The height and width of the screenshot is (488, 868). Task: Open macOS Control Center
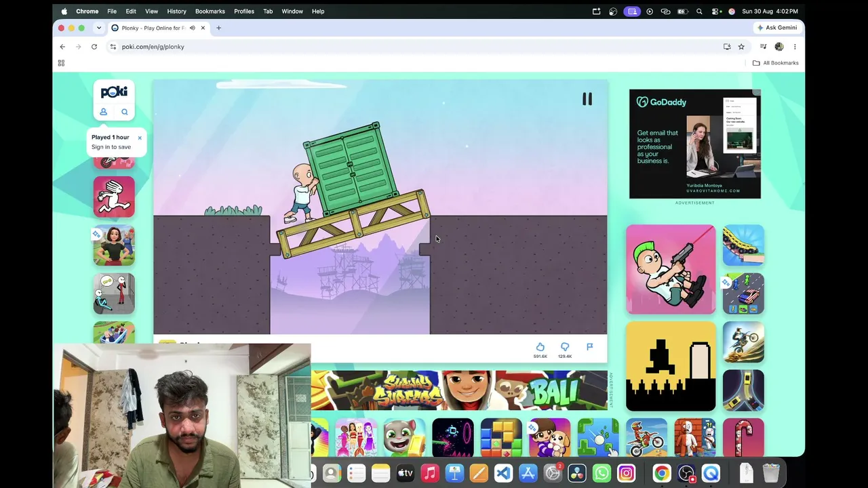715,11
